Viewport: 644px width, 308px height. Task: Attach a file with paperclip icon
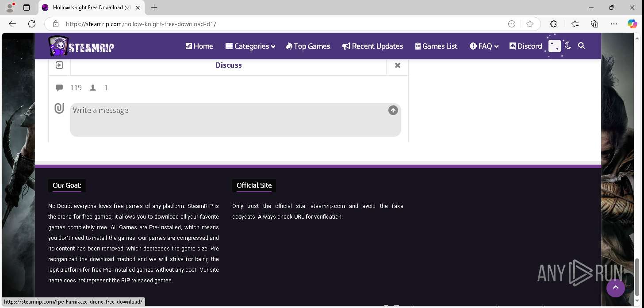pyautogui.click(x=59, y=108)
